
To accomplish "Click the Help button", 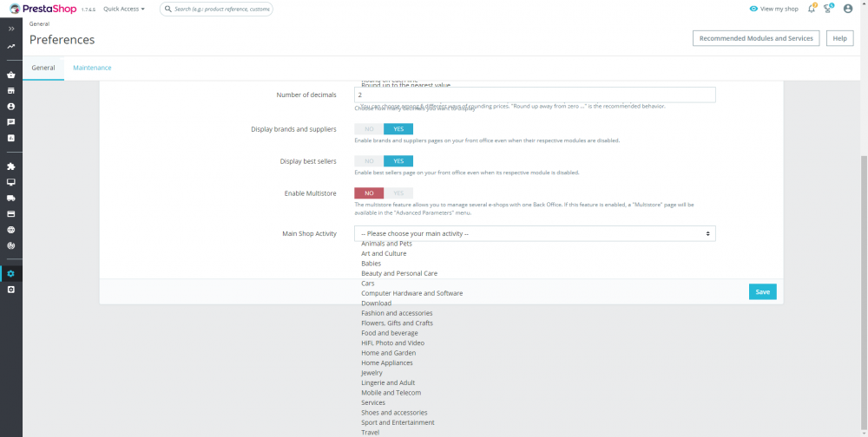I will [x=839, y=38].
